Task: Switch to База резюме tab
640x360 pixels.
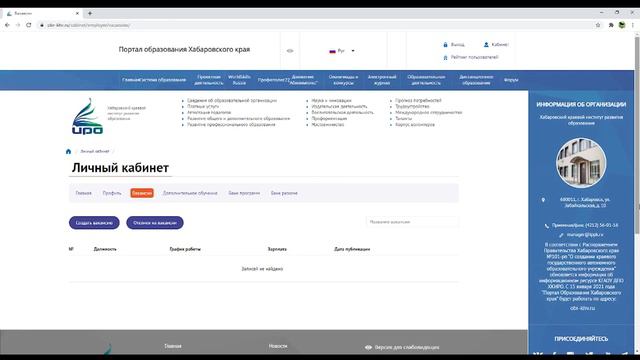Action: (x=284, y=193)
